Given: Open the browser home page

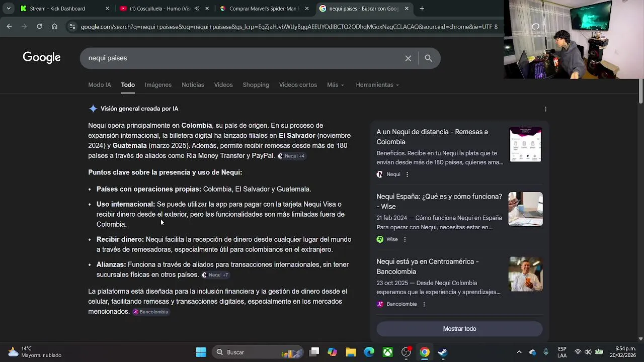Looking at the screenshot, I should coord(54,27).
